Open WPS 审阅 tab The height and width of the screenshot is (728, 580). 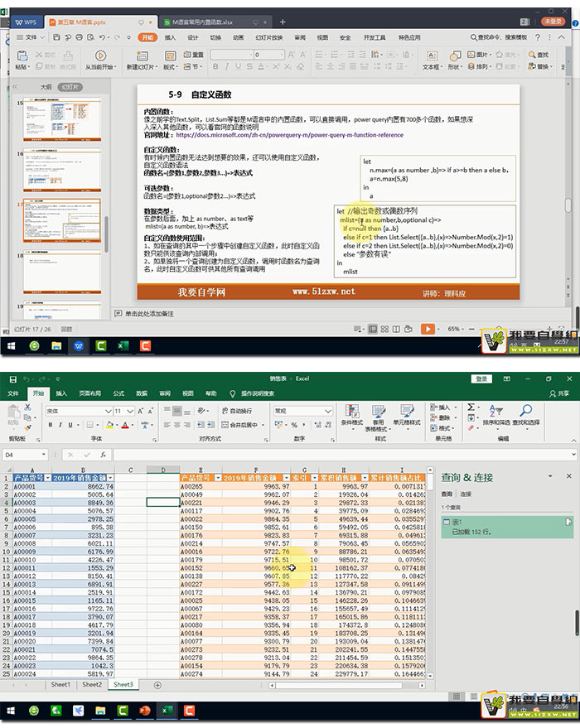pyautogui.click(x=300, y=37)
